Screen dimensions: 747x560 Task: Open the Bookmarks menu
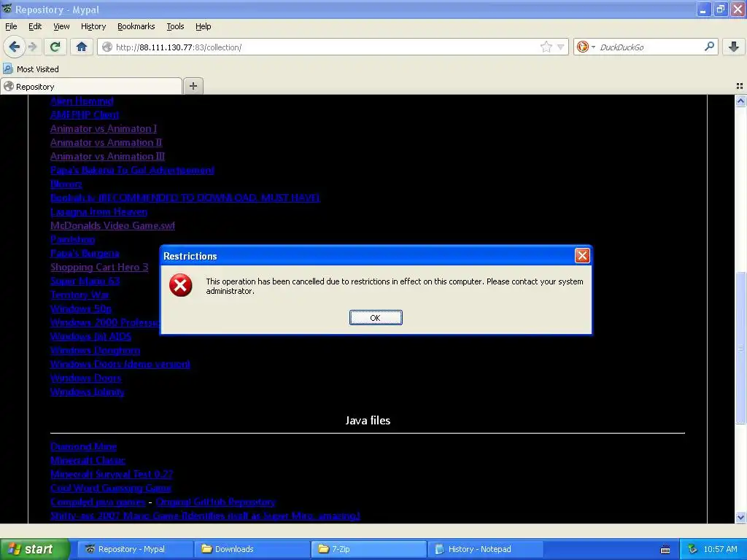pos(136,26)
